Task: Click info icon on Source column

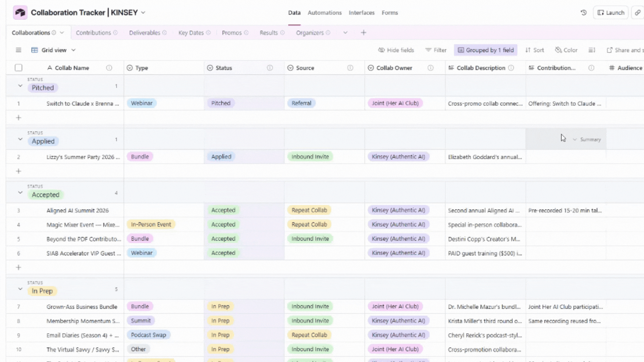Action: tap(350, 68)
